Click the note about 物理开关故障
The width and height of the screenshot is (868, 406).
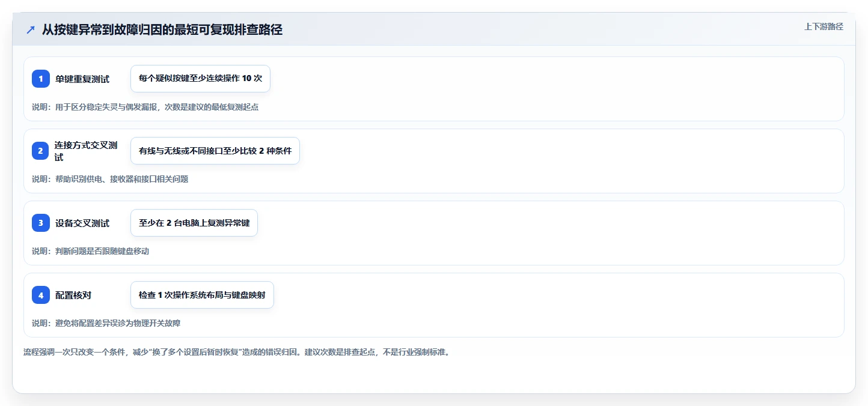[x=106, y=323]
